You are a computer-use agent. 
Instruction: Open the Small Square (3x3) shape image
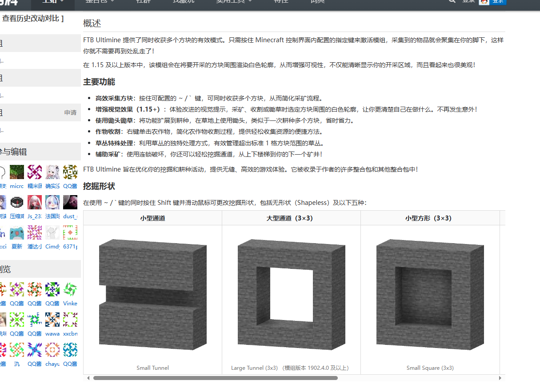coord(430,294)
